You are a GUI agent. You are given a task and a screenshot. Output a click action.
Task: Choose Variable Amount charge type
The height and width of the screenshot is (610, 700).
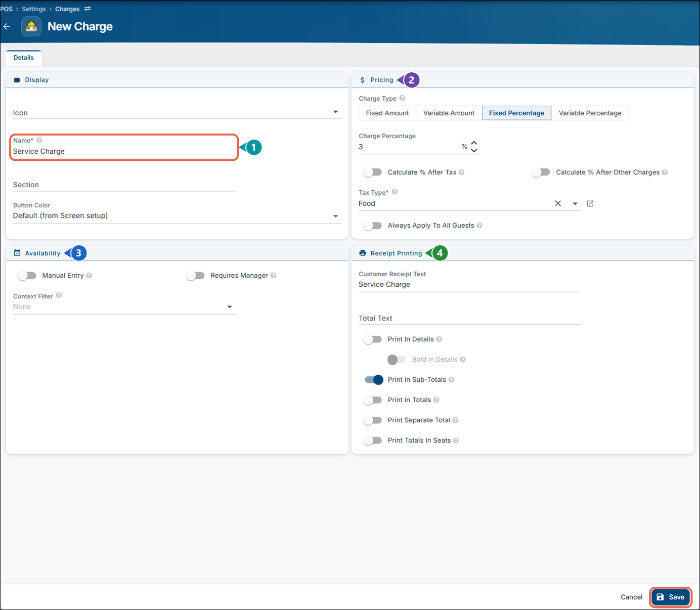(449, 113)
